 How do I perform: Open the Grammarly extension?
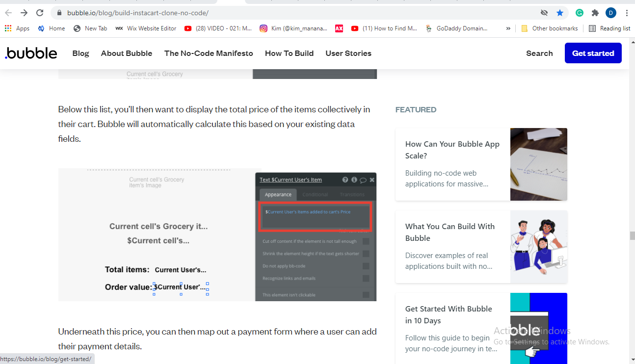(x=580, y=13)
